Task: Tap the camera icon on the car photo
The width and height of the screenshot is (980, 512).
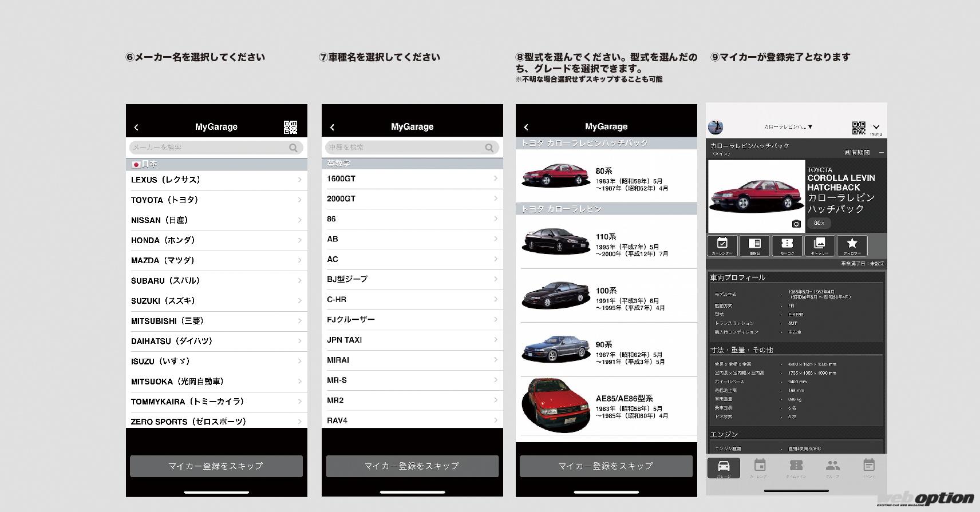Action: click(796, 224)
